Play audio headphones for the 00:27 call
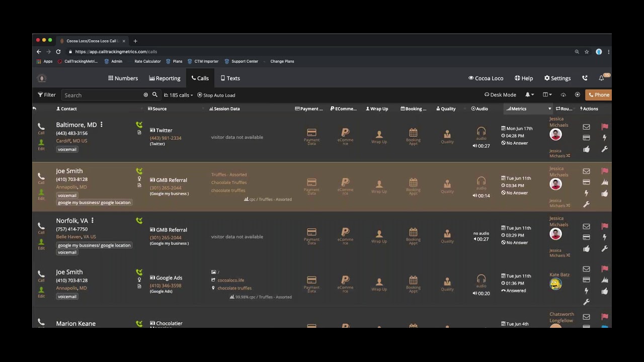 click(481, 131)
